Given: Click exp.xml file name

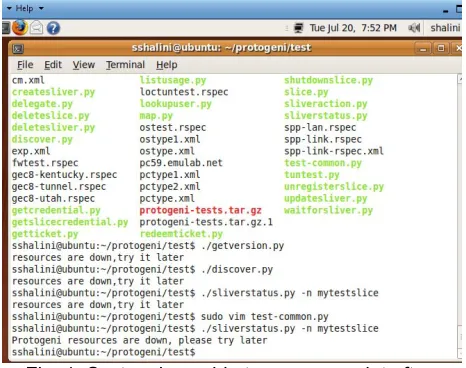Looking at the screenshot, I should (31, 151).
